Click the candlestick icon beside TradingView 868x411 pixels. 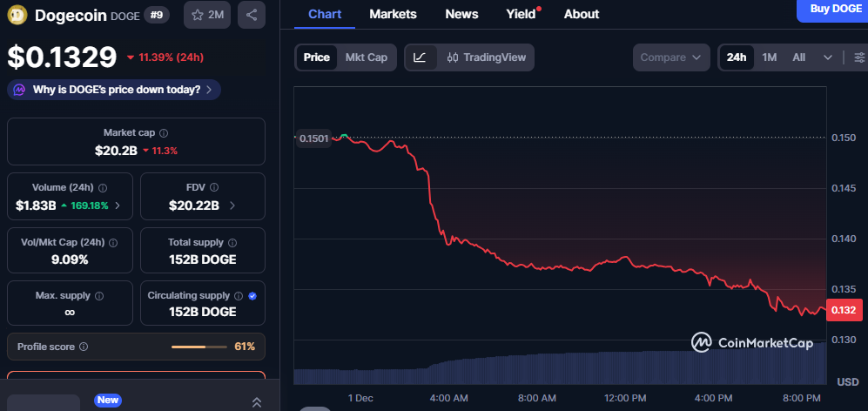(453, 57)
